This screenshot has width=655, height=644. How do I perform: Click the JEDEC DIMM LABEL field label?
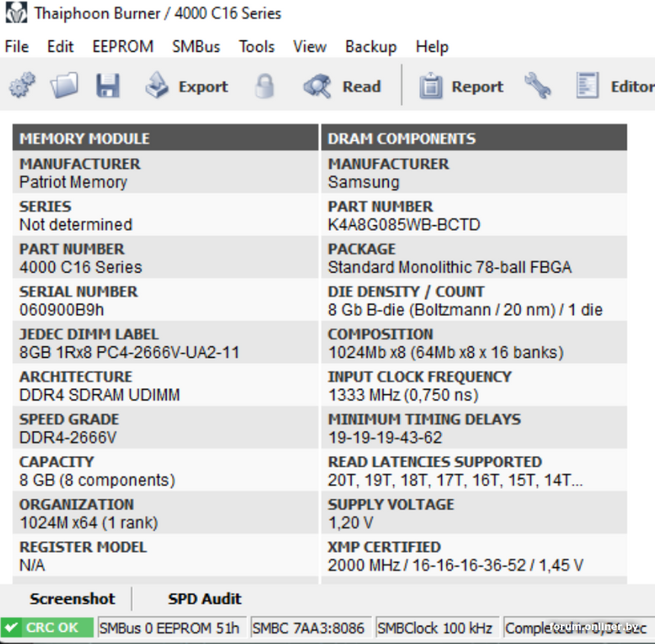[89, 334]
